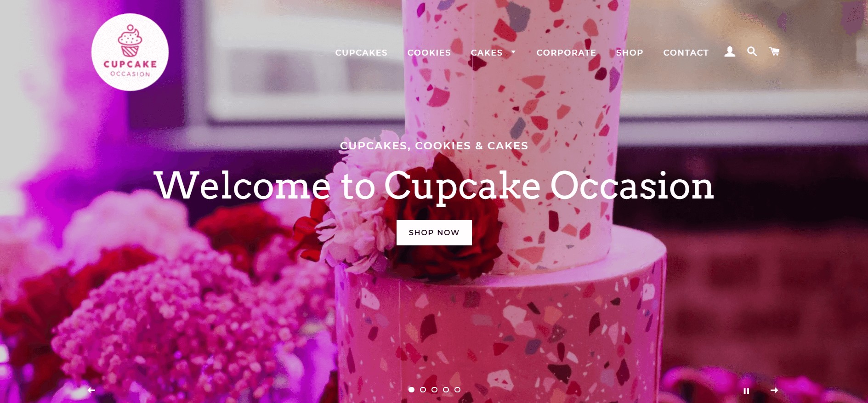Open the Corporate page link
Image resolution: width=868 pixels, height=403 pixels.
pyautogui.click(x=566, y=53)
